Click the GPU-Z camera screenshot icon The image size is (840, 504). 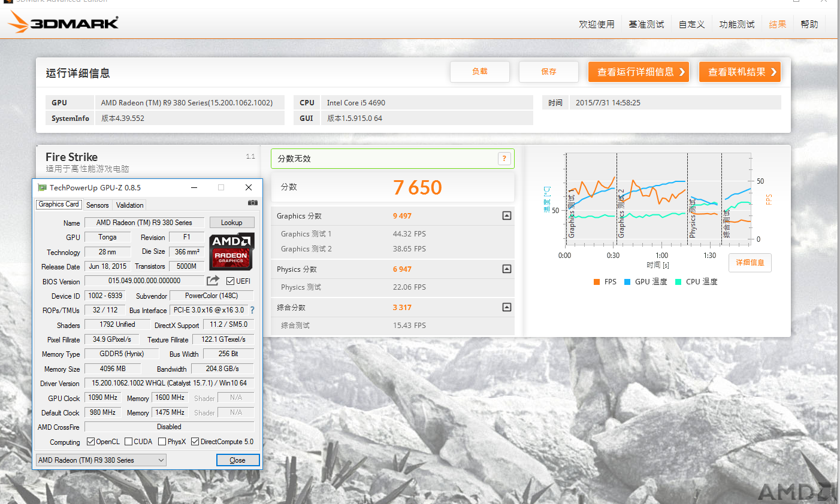253,203
